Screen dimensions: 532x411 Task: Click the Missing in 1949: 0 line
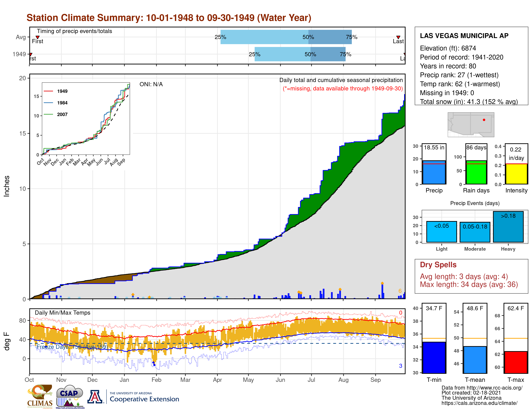tap(447, 93)
